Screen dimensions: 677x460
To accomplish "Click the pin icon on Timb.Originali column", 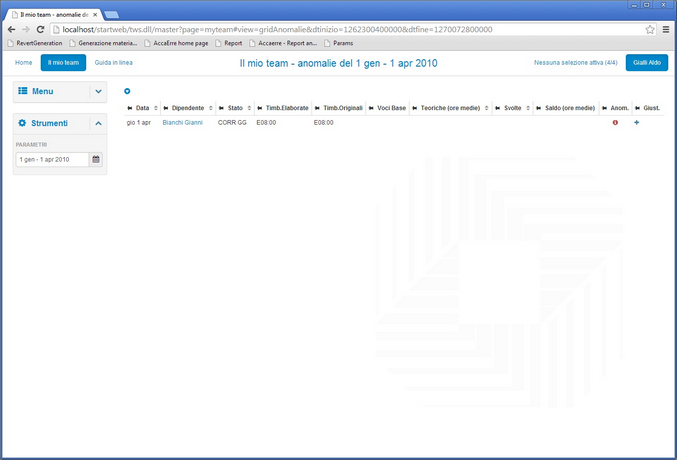I will point(317,108).
